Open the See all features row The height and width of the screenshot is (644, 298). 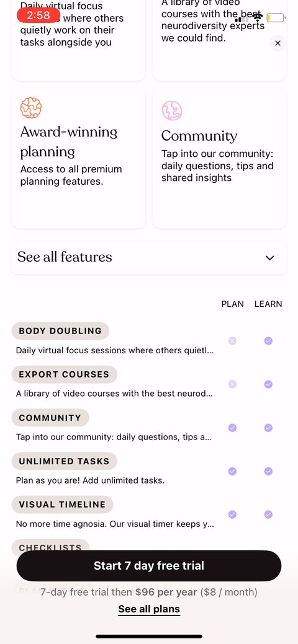(x=149, y=257)
